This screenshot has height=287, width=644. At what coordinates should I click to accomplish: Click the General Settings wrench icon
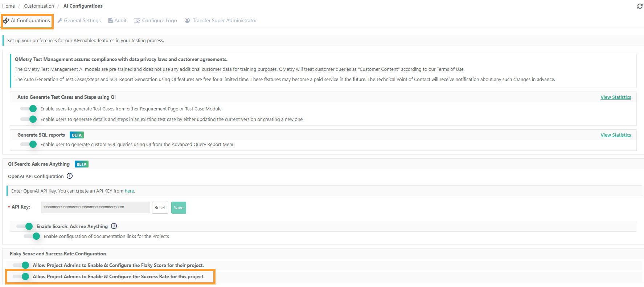click(x=60, y=20)
